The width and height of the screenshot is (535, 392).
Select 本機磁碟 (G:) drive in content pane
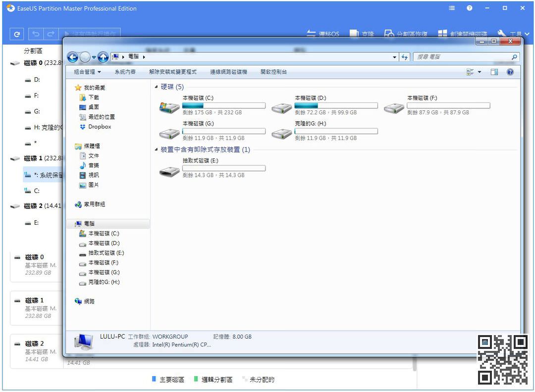[212, 131]
